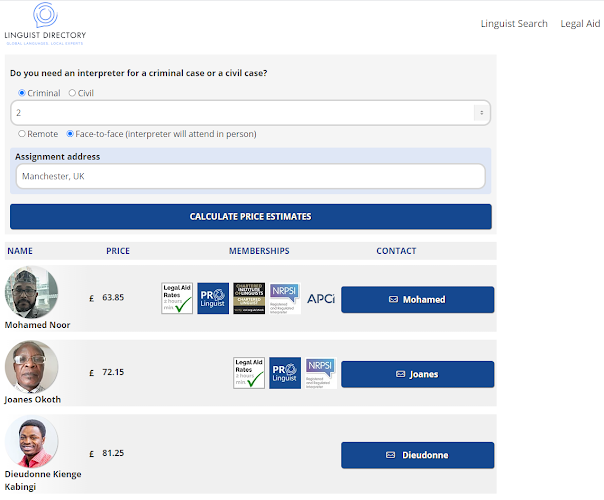Select the Criminal case radio button
The width and height of the screenshot is (604, 500).
[x=22, y=93]
